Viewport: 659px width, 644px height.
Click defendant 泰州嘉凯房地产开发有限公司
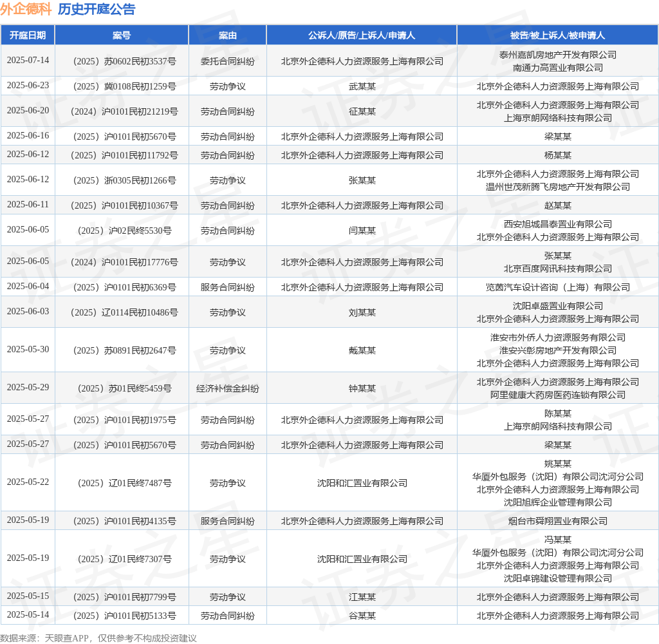click(x=558, y=55)
